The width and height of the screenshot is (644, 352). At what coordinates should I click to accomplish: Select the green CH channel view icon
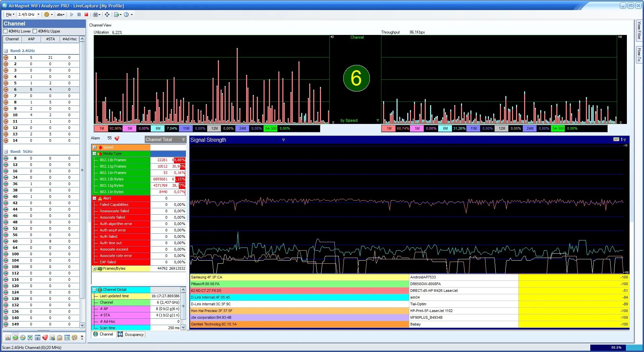[x=15, y=338]
